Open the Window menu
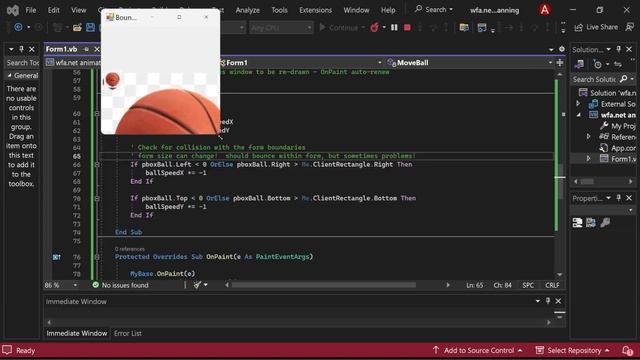This screenshot has width=640, height=360. pos(356,10)
